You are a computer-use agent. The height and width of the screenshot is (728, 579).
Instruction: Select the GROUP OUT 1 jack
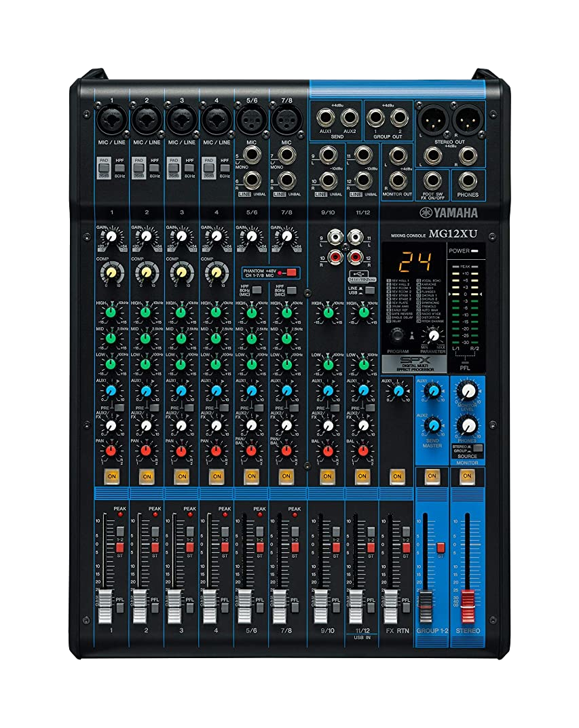tap(375, 117)
